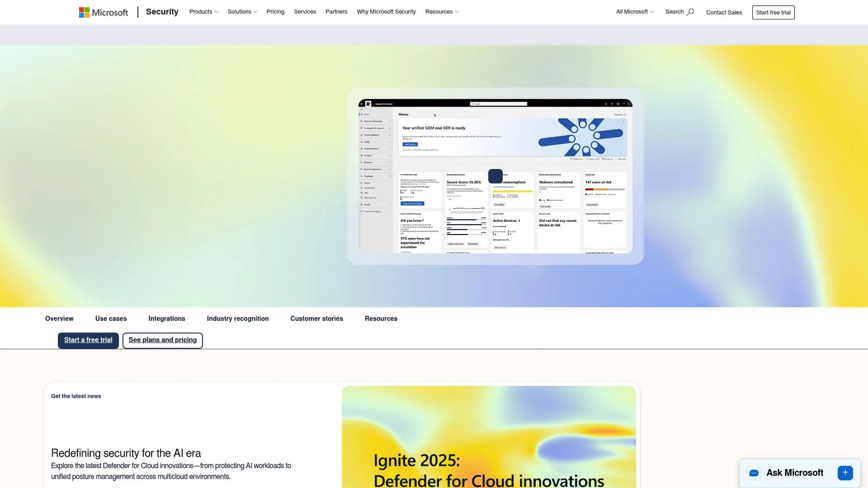Click Contact Sales link

(724, 12)
